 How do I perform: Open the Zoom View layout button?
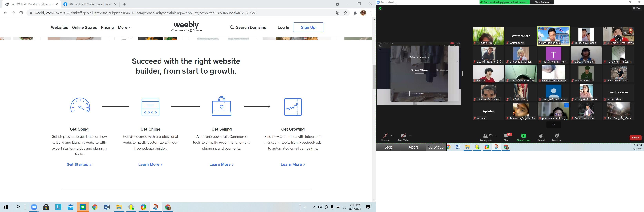click(x=637, y=8)
